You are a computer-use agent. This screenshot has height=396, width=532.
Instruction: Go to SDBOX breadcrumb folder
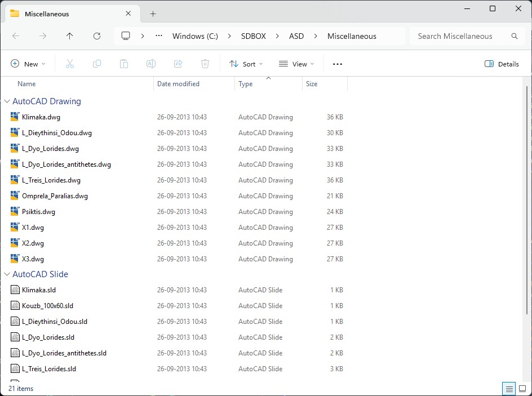(254, 36)
